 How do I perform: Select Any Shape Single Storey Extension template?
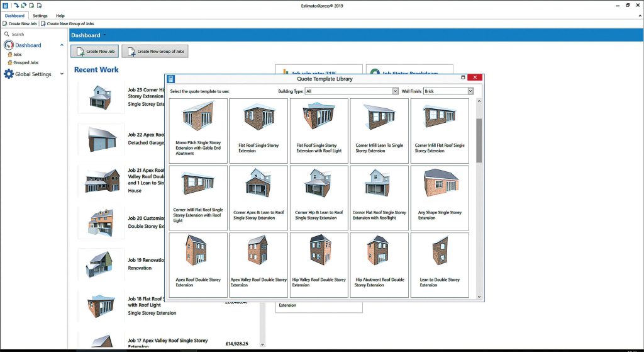tap(440, 198)
